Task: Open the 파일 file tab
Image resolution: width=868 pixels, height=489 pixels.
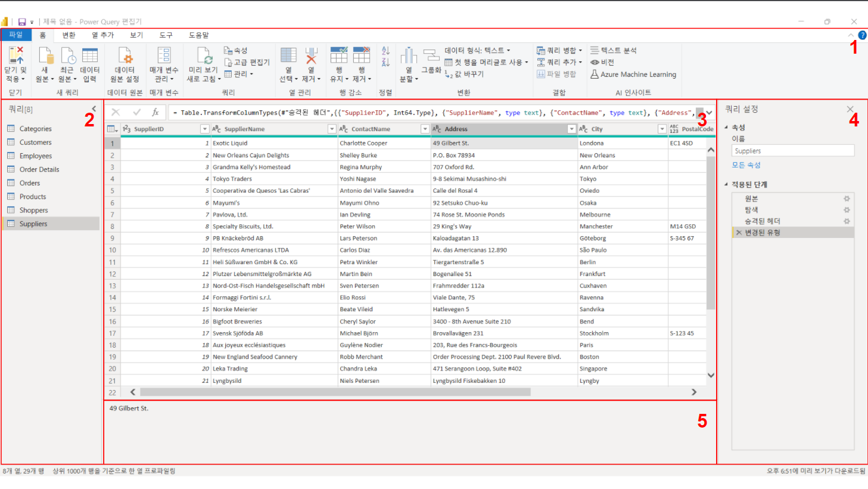Action: (15, 35)
